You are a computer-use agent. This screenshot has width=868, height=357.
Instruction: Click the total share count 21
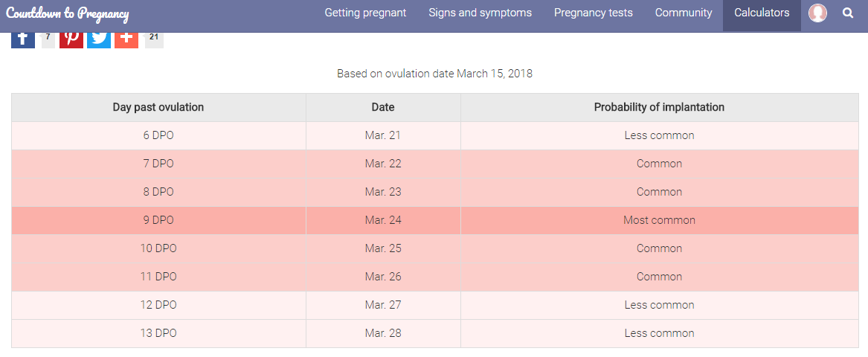[x=154, y=39]
